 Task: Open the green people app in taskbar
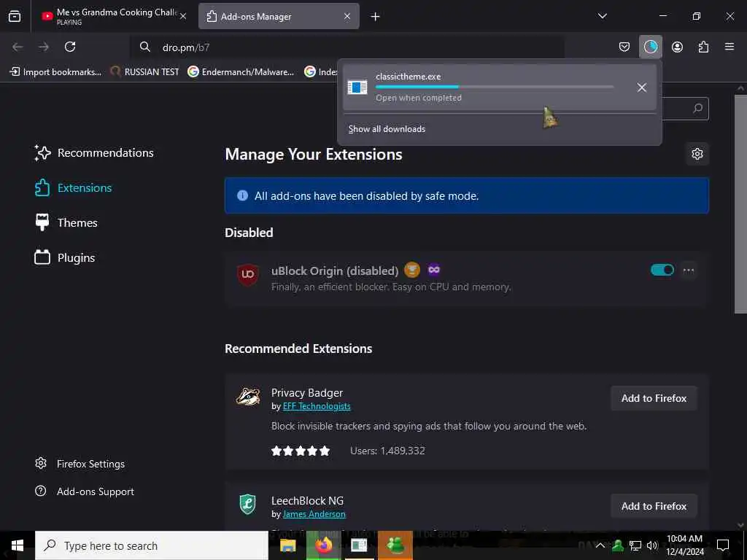coord(395,545)
